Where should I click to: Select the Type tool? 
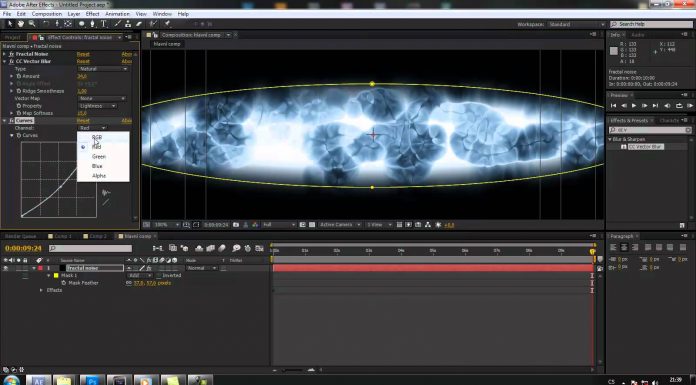pos(103,24)
